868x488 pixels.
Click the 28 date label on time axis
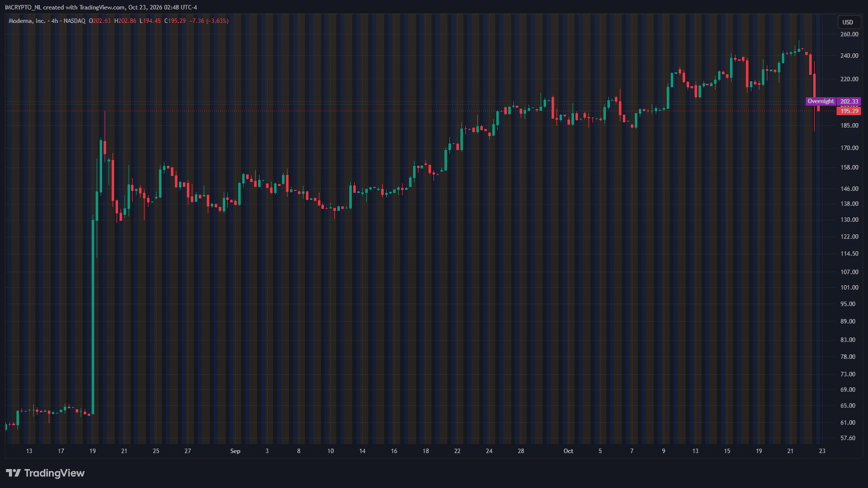(521, 451)
